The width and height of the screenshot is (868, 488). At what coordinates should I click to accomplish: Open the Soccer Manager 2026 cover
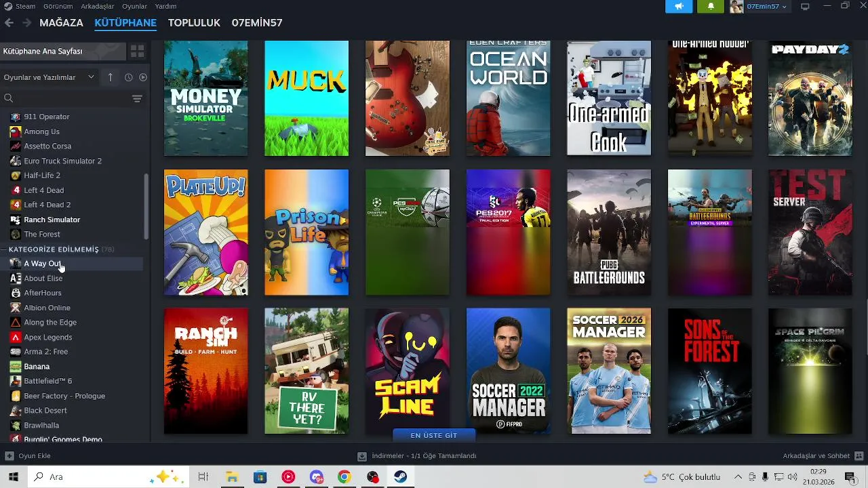[609, 371]
